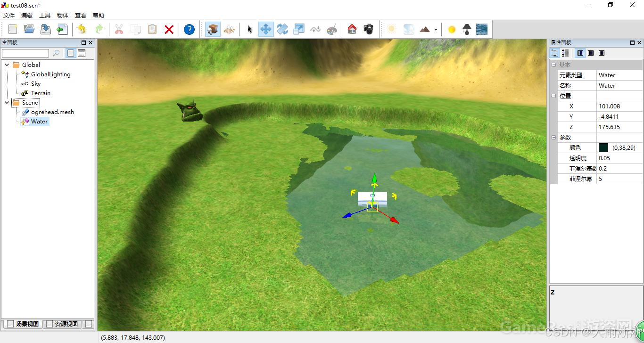Viewport: 644px width, 343px height.
Task: Paste with the clipboard icon
Action: click(152, 29)
